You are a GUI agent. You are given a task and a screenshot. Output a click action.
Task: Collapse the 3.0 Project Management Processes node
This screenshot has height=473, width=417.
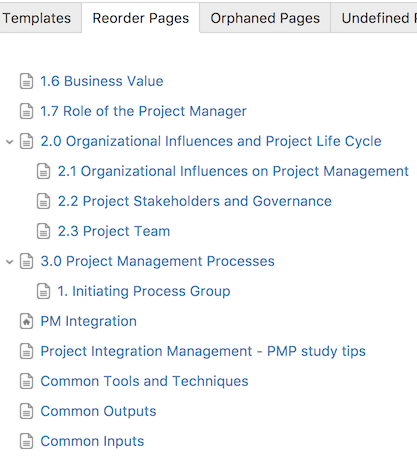pyautogui.click(x=10, y=262)
